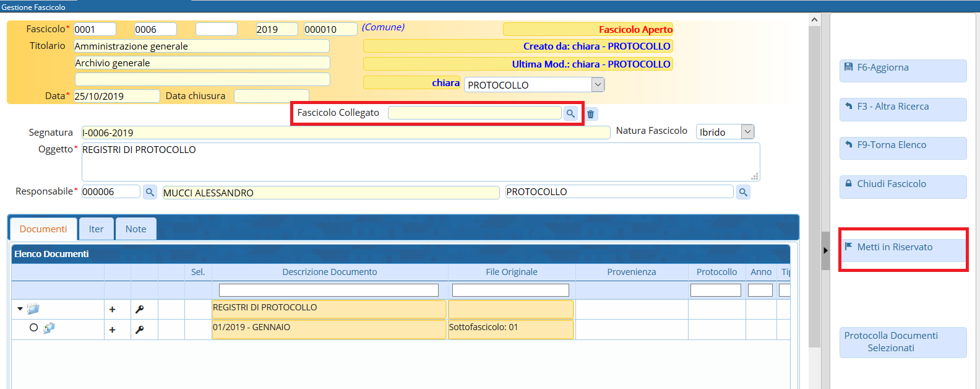The width and height of the screenshot is (980, 389).
Task: Click the Fascicolo Collegato search magnifier
Action: [570, 113]
